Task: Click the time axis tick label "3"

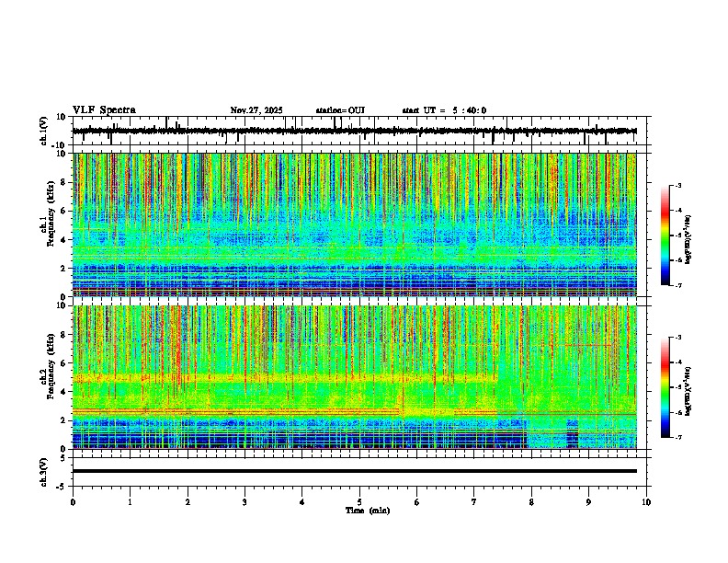Action: (245, 502)
